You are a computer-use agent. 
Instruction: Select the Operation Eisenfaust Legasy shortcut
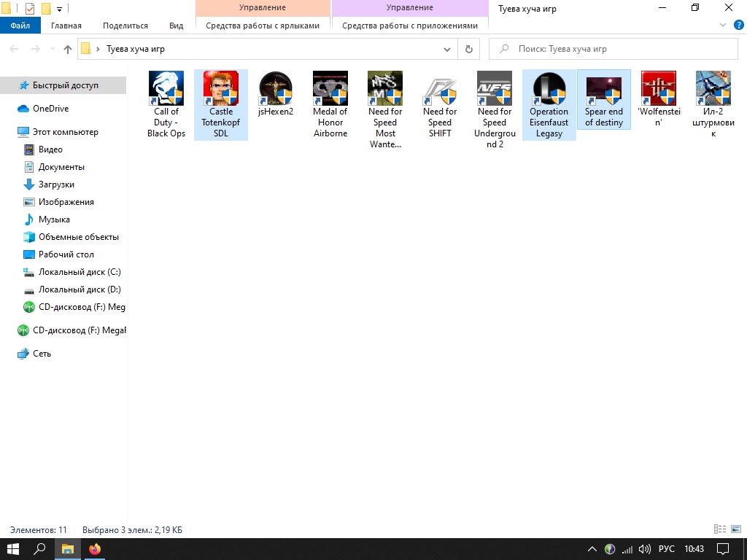549,105
